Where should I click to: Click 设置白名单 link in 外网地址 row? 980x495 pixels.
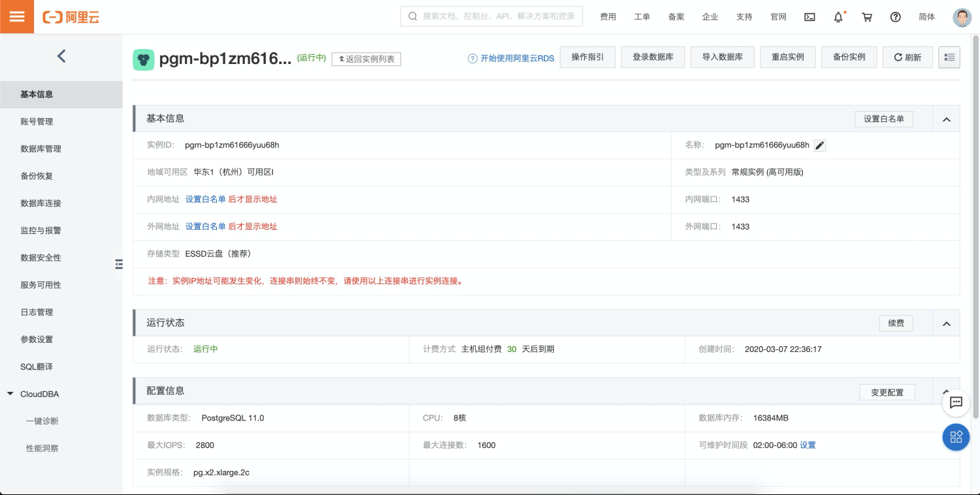point(205,227)
